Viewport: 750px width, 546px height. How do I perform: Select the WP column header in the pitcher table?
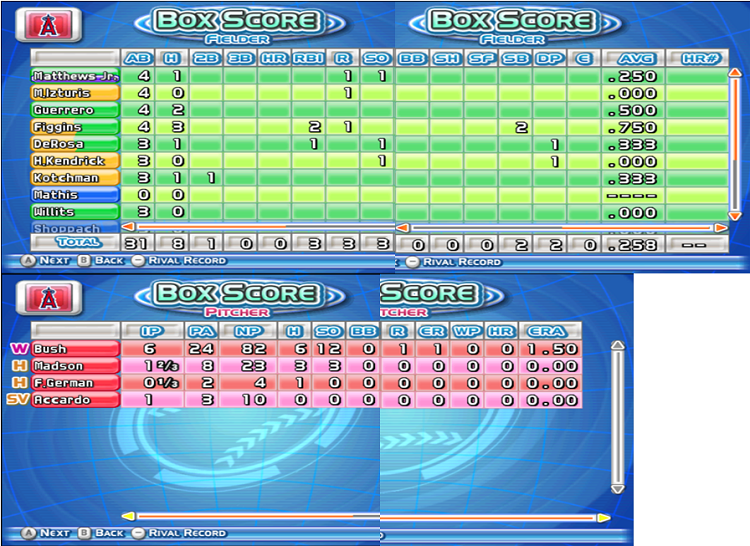(x=467, y=331)
